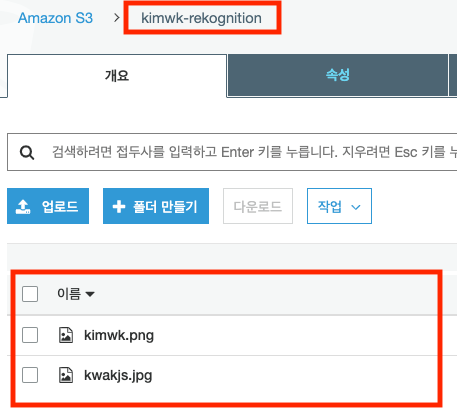Toggle the 이름 column sort arrow

(x=90, y=294)
